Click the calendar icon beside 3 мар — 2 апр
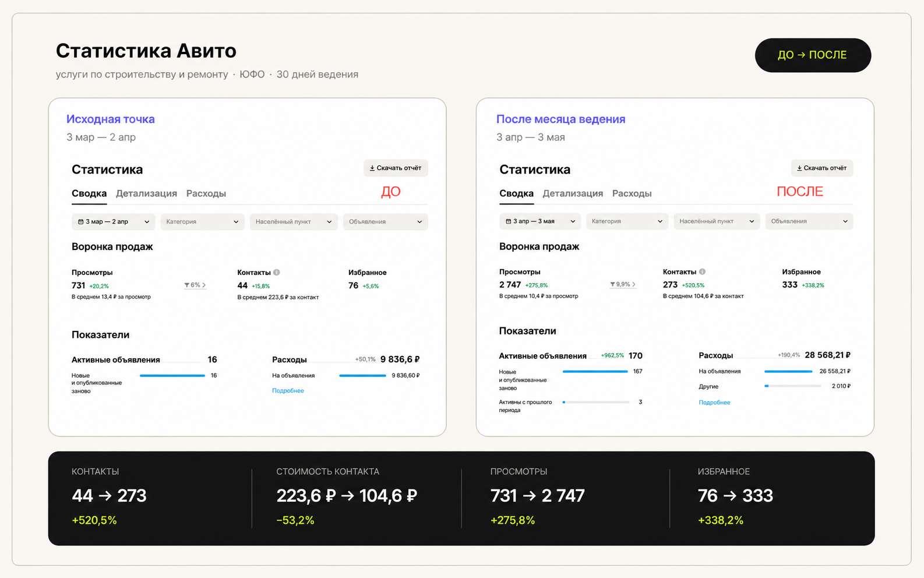The width and height of the screenshot is (924, 578). pos(80,221)
